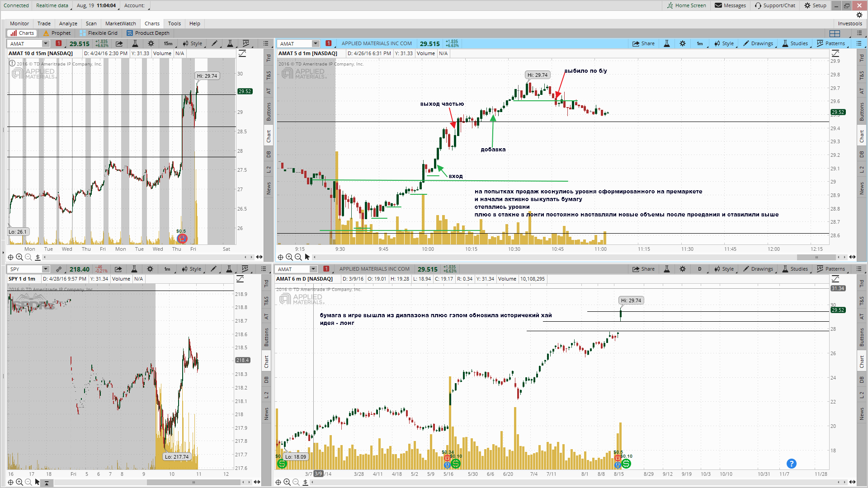
Task: Click the dollar price-axis icon under the 15m chart
Action: click(x=38, y=257)
